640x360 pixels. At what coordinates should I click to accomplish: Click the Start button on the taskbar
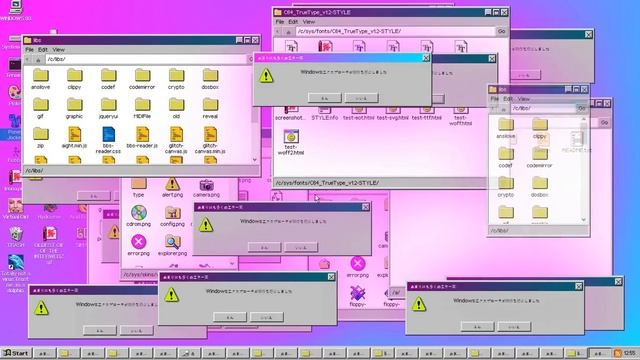click(x=16, y=353)
